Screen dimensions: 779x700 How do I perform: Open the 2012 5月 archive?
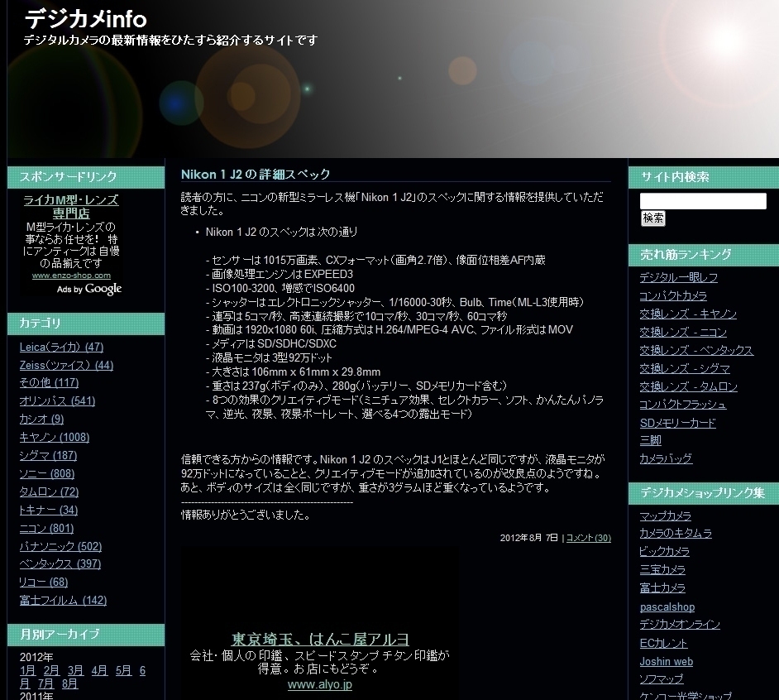tap(124, 671)
